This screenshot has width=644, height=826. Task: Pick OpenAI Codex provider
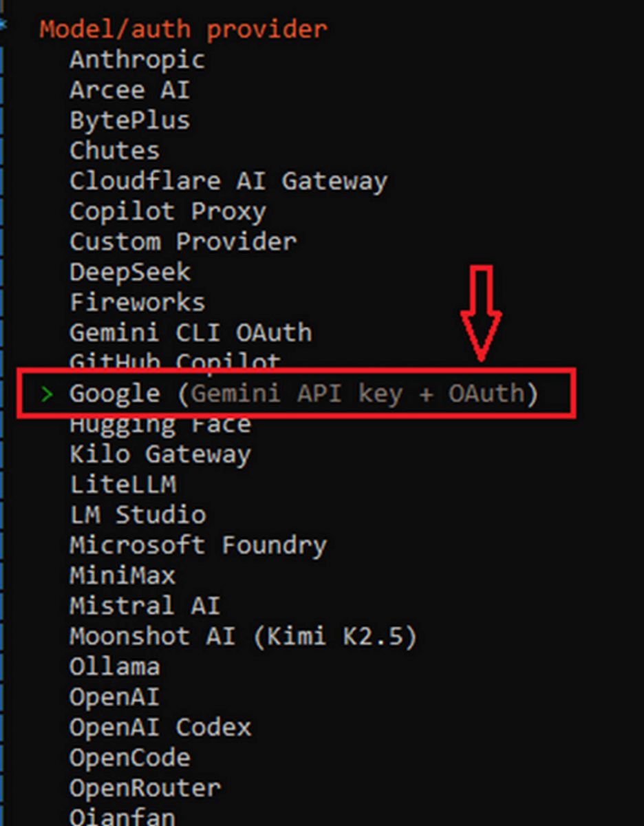tap(160, 727)
